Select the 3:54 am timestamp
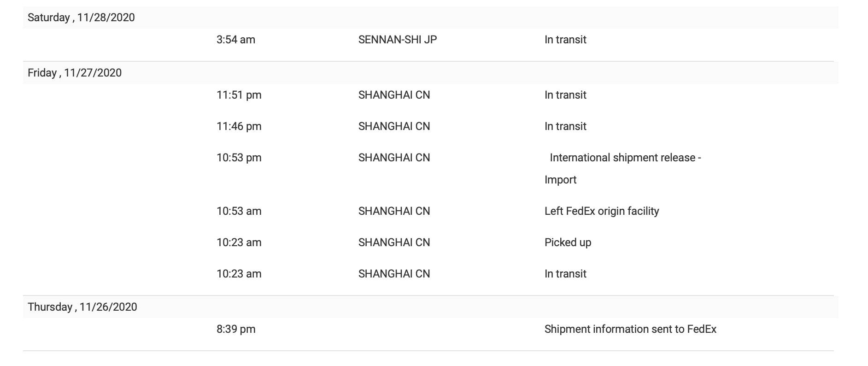 pos(236,40)
